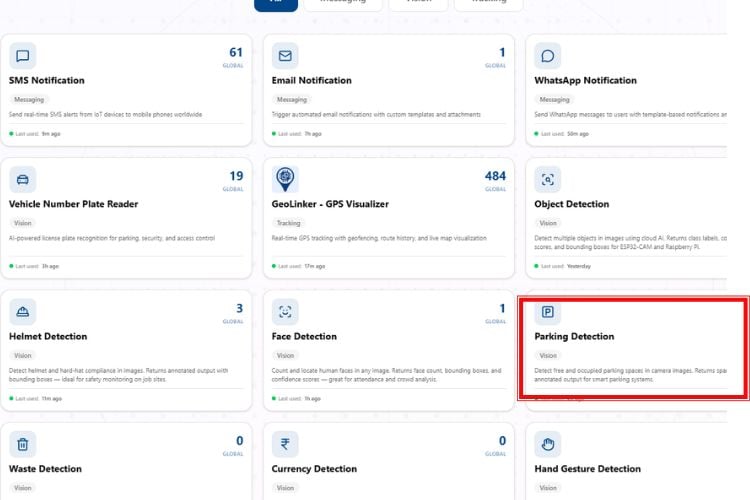Click the SMS Notification chat bubble icon

click(22, 56)
